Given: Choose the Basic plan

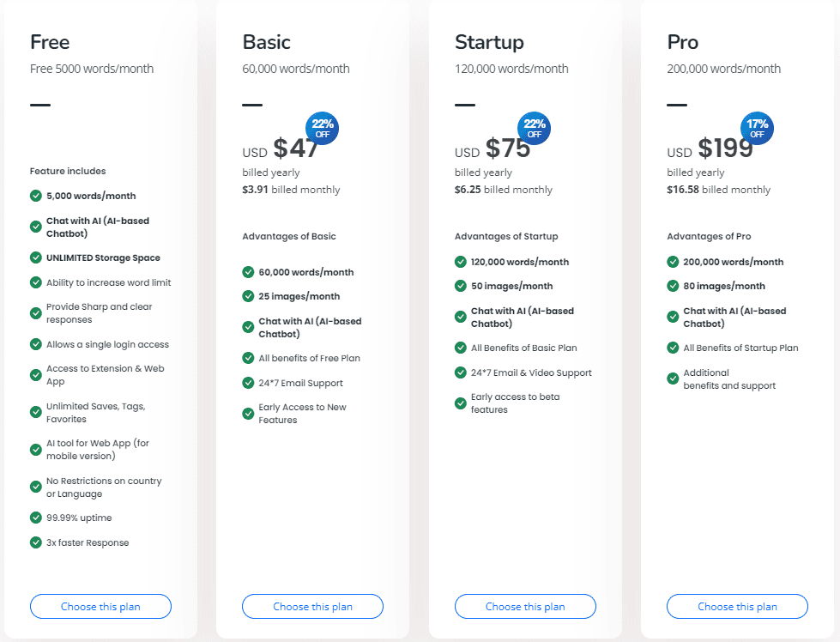Looking at the screenshot, I should [312, 606].
